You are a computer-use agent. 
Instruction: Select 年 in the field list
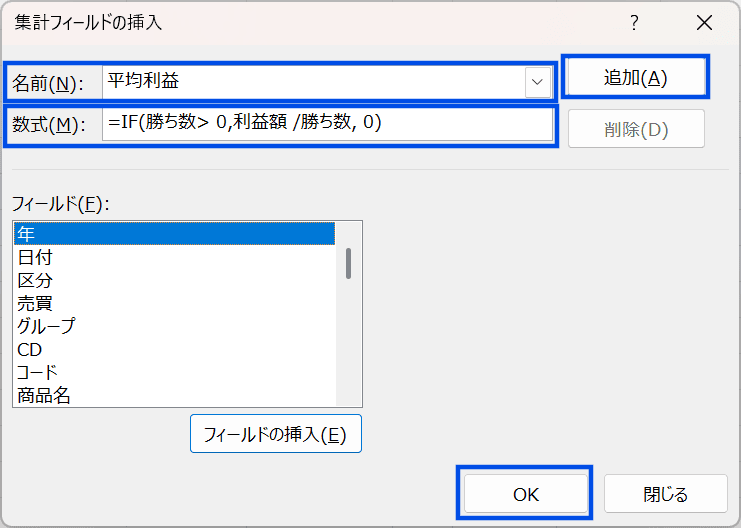pyautogui.click(x=173, y=233)
